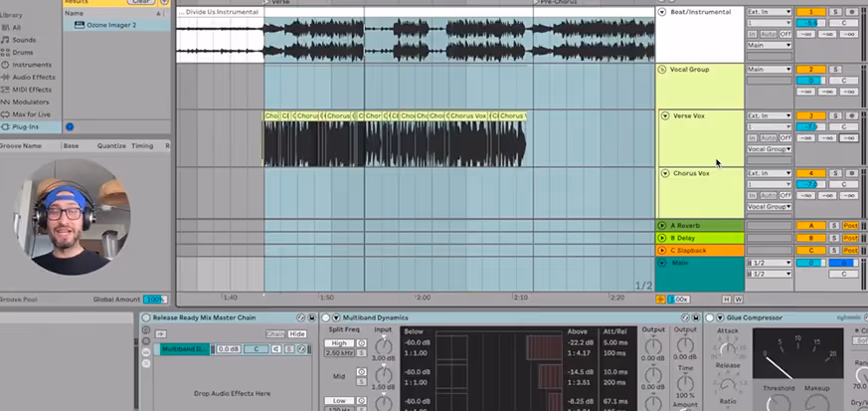Solo the Verse Vox track
The width and height of the screenshot is (868, 411).
click(x=835, y=115)
